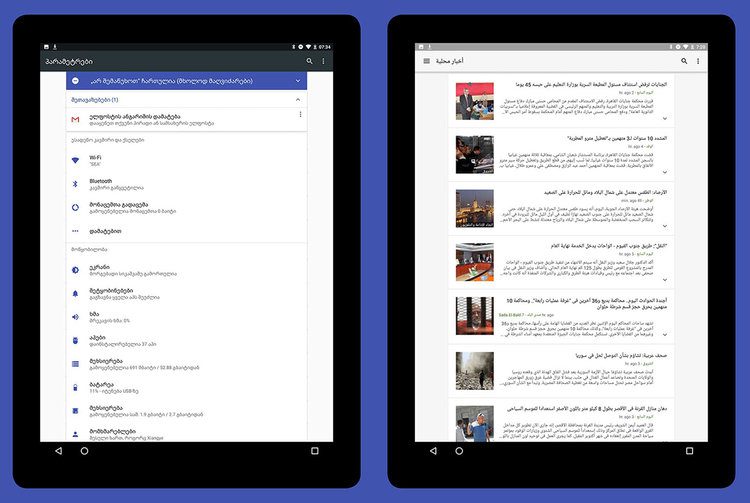Expand the blue Do Not Disturb banner chevron
This screenshot has width=750, height=503.
[298, 81]
